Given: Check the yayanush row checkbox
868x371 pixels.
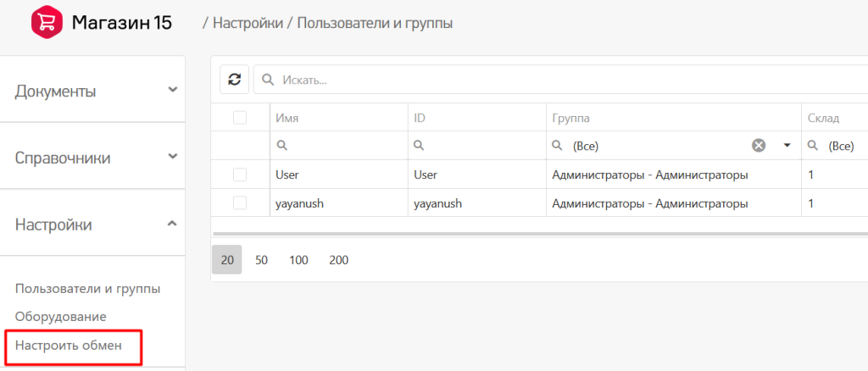Looking at the screenshot, I should pos(240,203).
